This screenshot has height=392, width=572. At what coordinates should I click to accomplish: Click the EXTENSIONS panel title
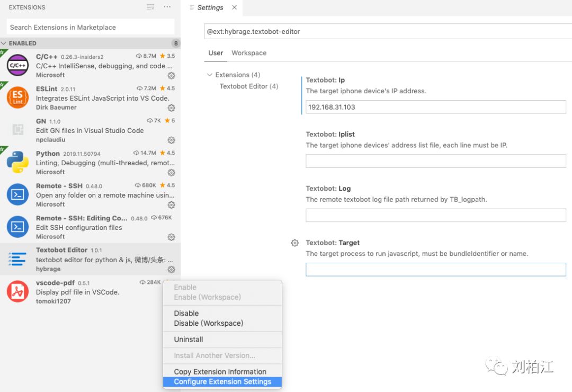pyautogui.click(x=27, y=7)
